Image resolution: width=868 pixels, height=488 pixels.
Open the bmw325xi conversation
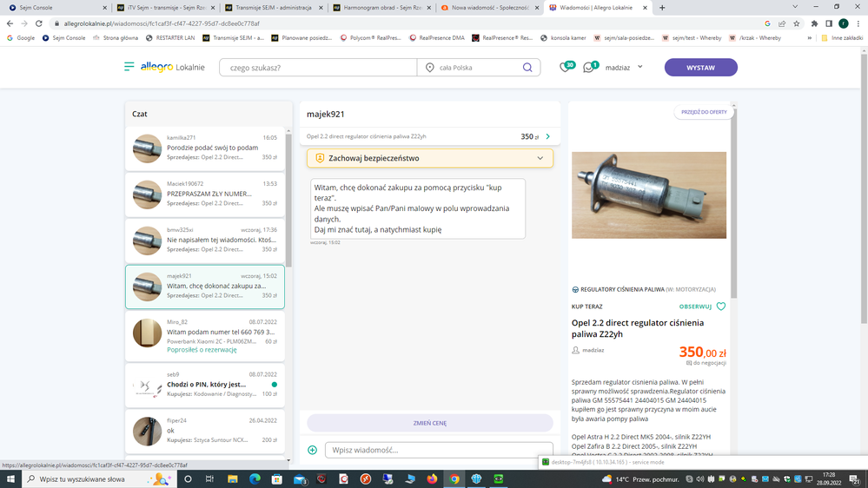click(x=205, y=241)
